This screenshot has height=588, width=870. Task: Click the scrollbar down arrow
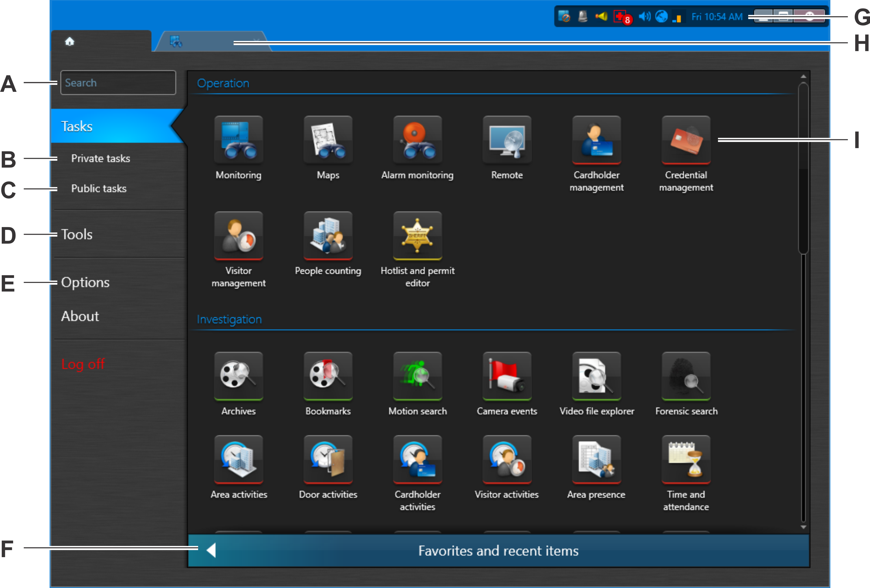pos(803,527)
